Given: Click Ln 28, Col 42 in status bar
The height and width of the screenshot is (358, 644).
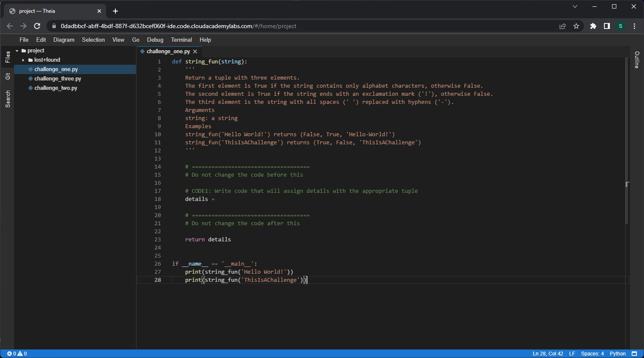Looking at the screenshot, I should pos(548,354).
